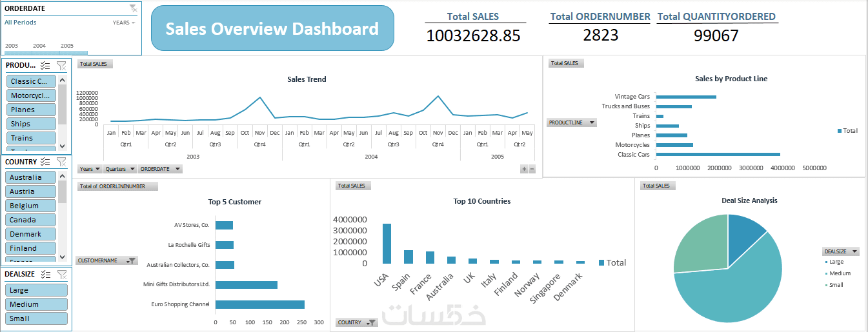The height and width of the screenshot is (332, 868).
Task: Click the Total QUANTITYORDERED value 99067
Action: 716,35
